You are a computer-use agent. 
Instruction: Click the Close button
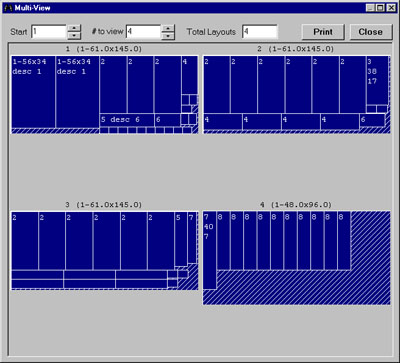370,32
